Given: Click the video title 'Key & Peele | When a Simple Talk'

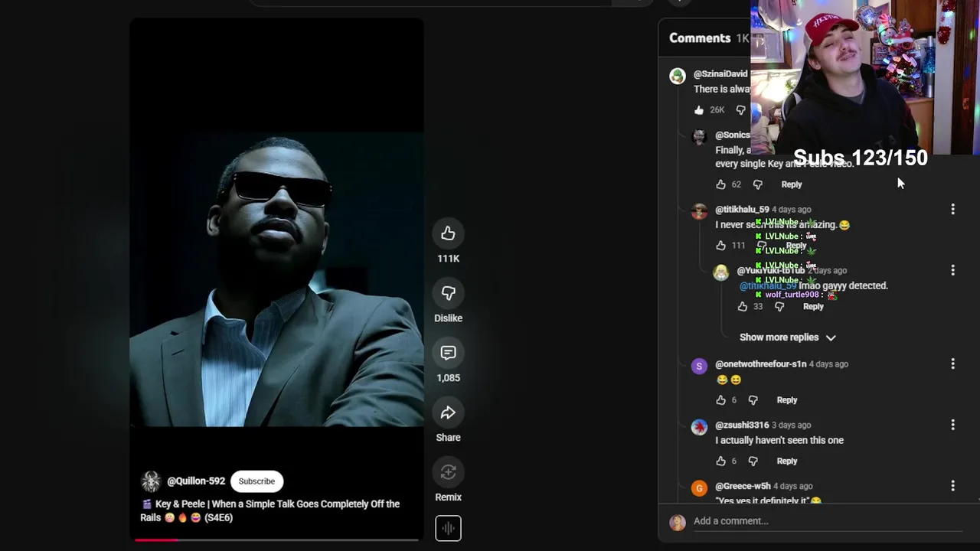Looking at the screenshot, I should pos(270,510).
